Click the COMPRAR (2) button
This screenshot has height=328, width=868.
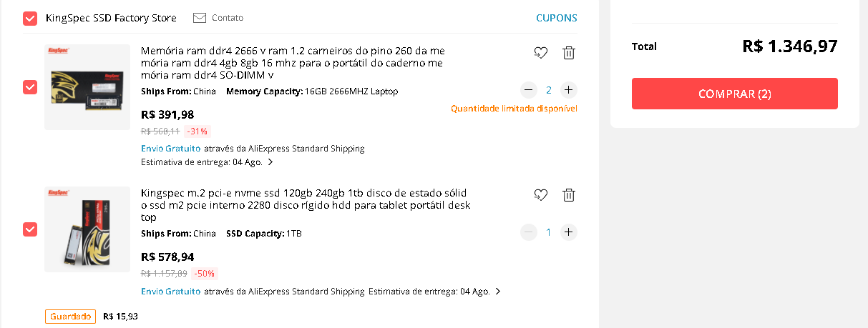point(734,94)
